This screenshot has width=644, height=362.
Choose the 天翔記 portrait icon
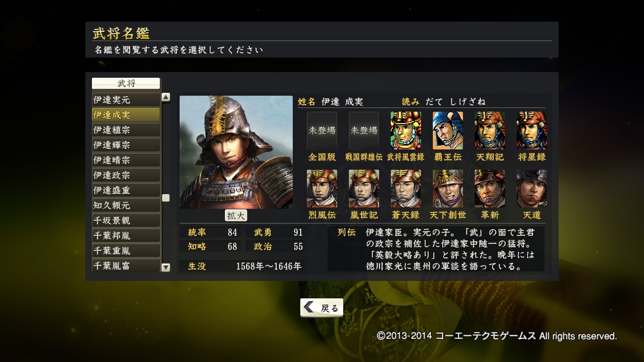(490, 131)
